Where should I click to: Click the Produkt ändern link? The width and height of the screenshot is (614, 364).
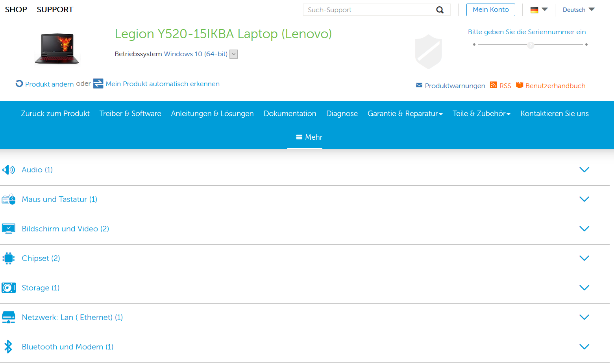50,84
